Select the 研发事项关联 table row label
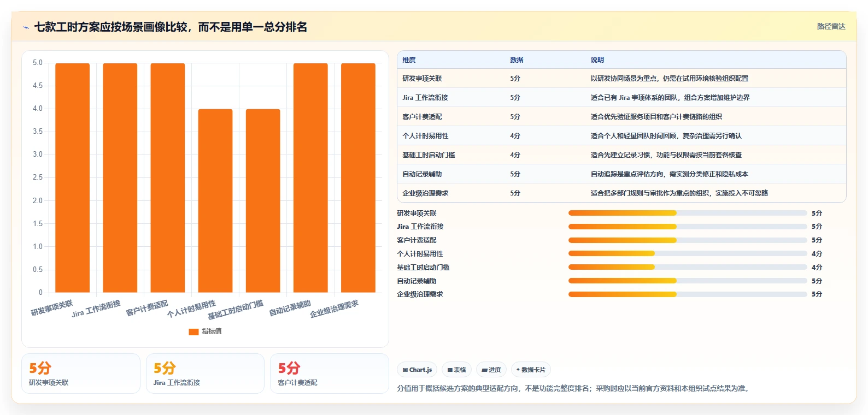 click(422, 79)
